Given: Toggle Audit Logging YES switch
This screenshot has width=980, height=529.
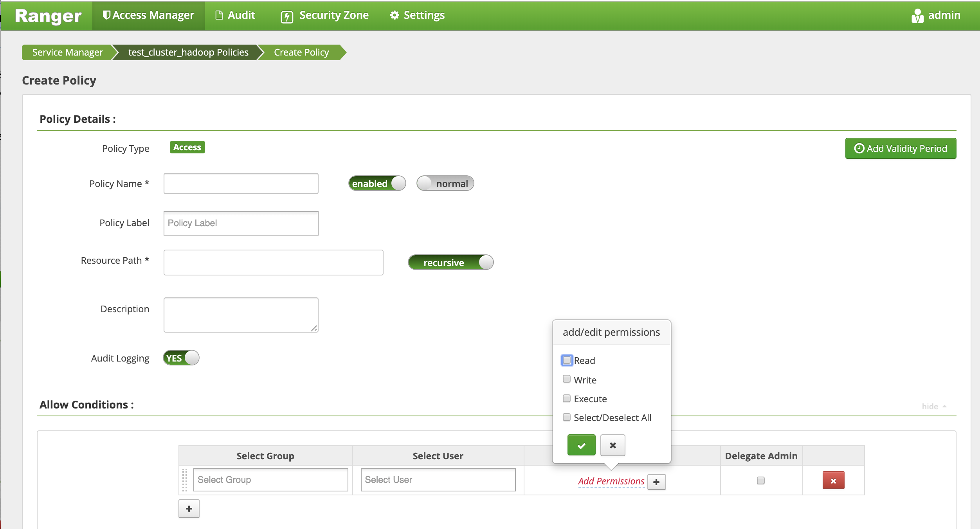Looking at the screenshot, I should (x=181, y=358).
